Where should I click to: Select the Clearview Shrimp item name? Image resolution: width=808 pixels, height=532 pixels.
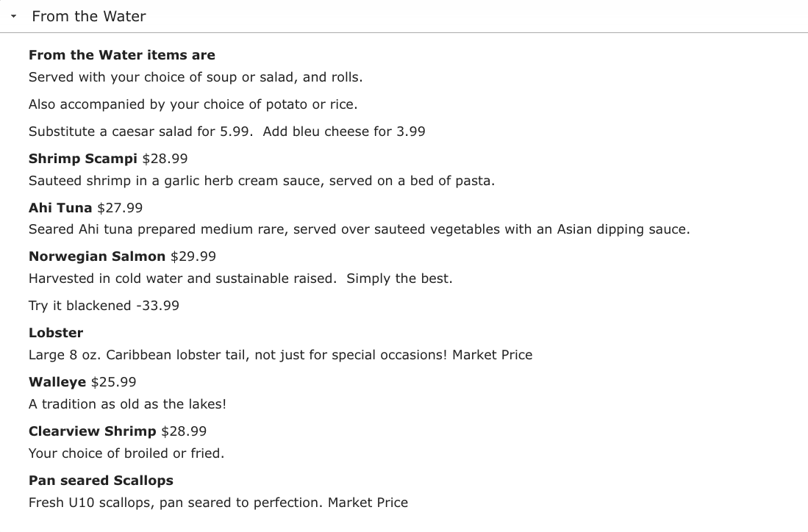[x=93, y=431]
